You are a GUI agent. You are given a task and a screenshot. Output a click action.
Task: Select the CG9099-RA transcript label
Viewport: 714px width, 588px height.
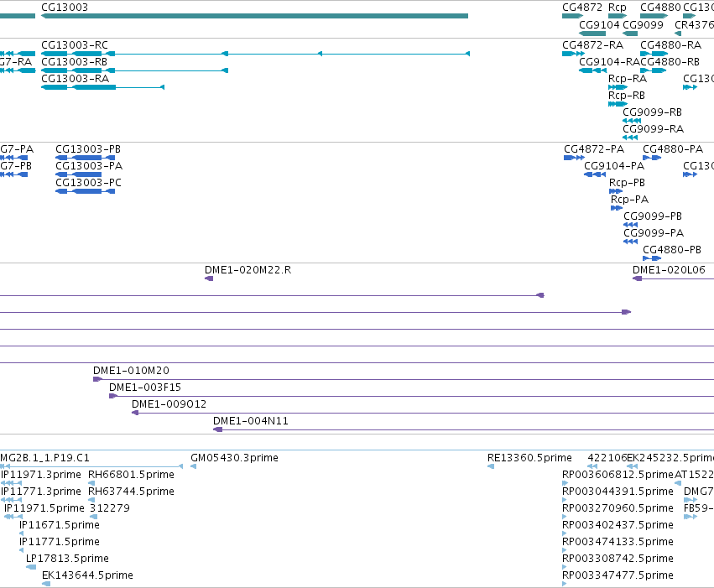653,129
